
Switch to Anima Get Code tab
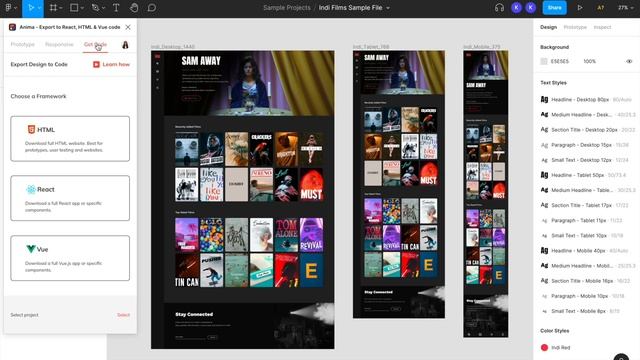point(96,44)
